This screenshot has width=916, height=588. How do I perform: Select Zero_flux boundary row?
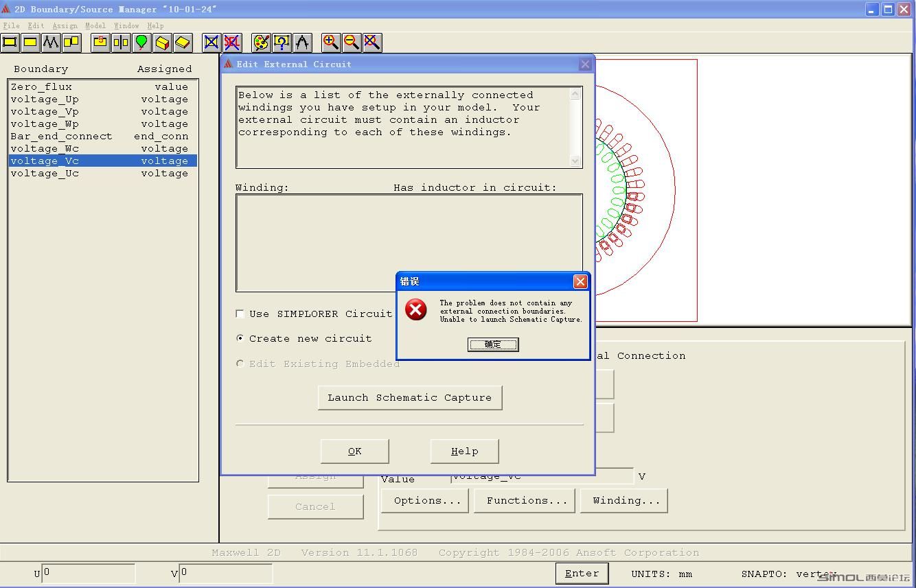(103, 86)
